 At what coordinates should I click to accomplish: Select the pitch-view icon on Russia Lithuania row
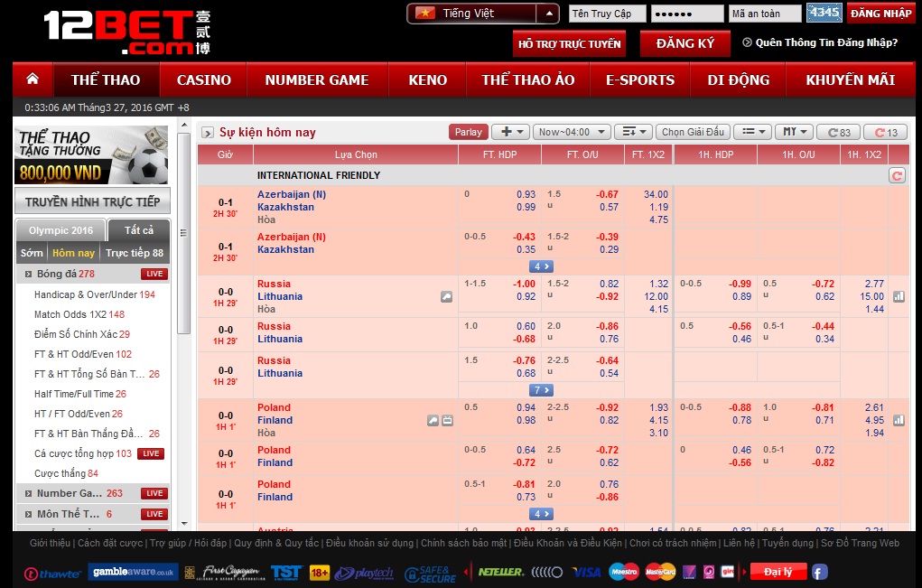(446, 295)
